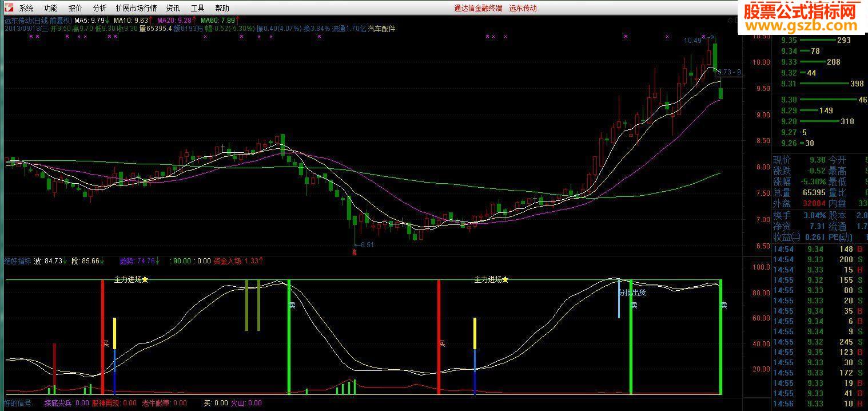Click the 9.31 sell order price

(789, 84)
